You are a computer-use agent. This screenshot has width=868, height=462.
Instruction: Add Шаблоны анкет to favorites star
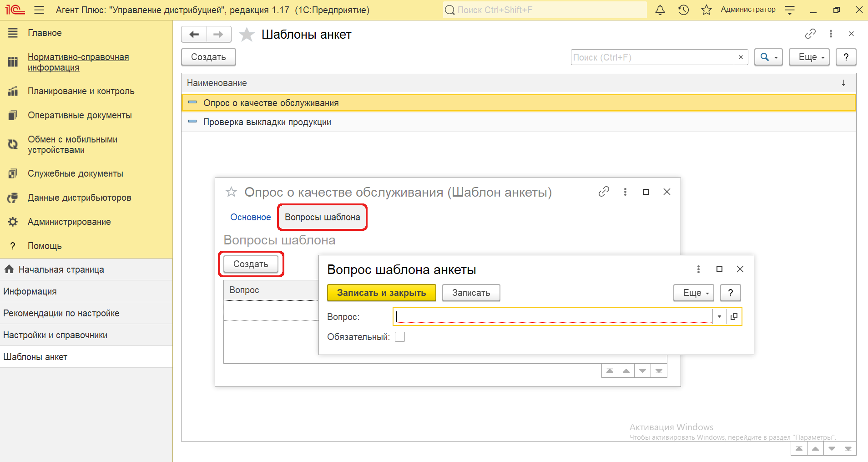point(247,34)
